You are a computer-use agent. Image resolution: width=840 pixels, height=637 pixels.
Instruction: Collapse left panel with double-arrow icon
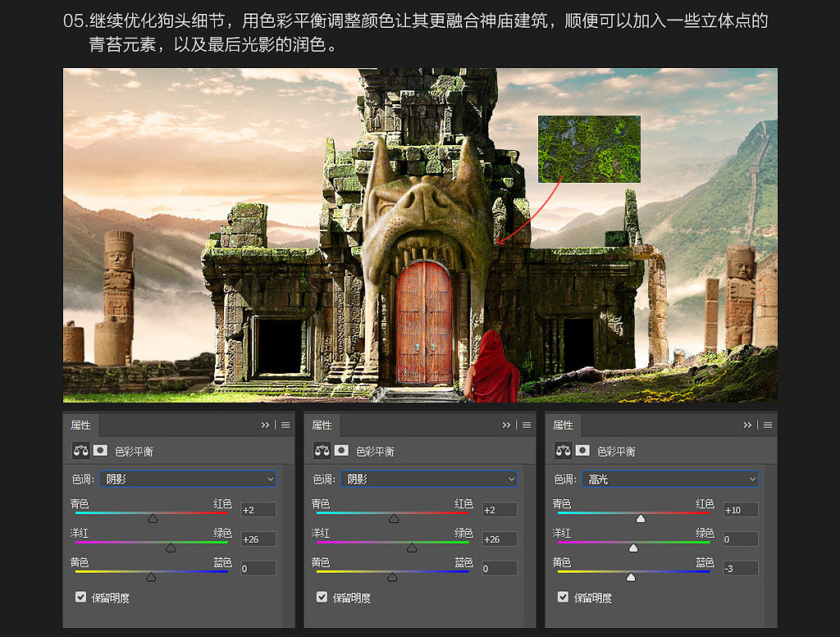[x=265, y=425]
